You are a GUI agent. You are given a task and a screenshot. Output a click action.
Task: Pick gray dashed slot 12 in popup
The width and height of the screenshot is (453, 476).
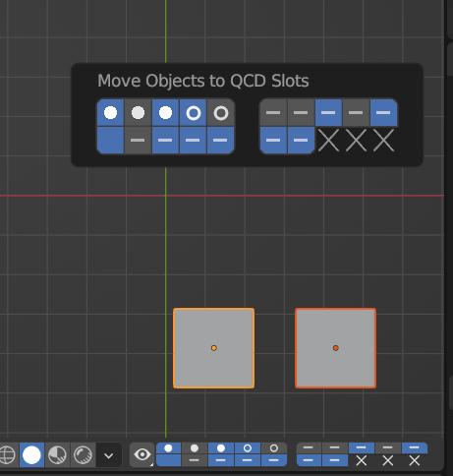(138, 140)
